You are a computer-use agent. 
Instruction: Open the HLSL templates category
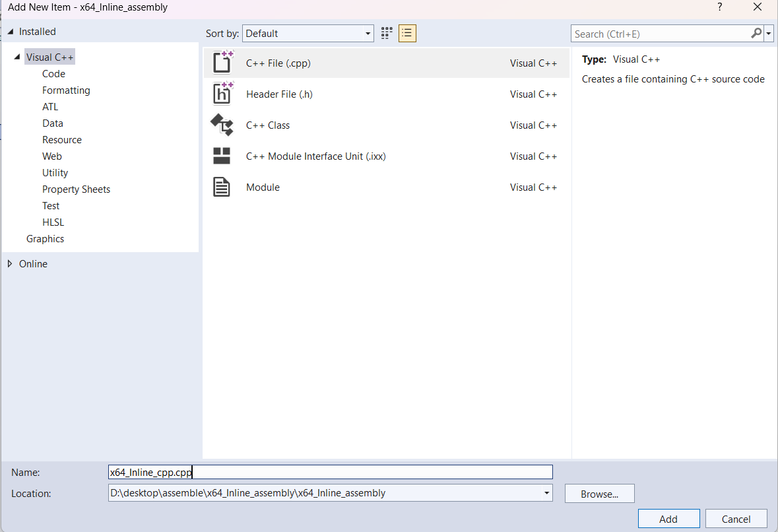pos(53,222)
